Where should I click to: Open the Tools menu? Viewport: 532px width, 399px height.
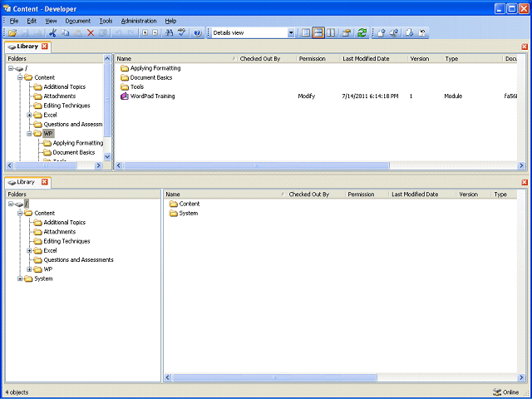[x=106, y=21]
